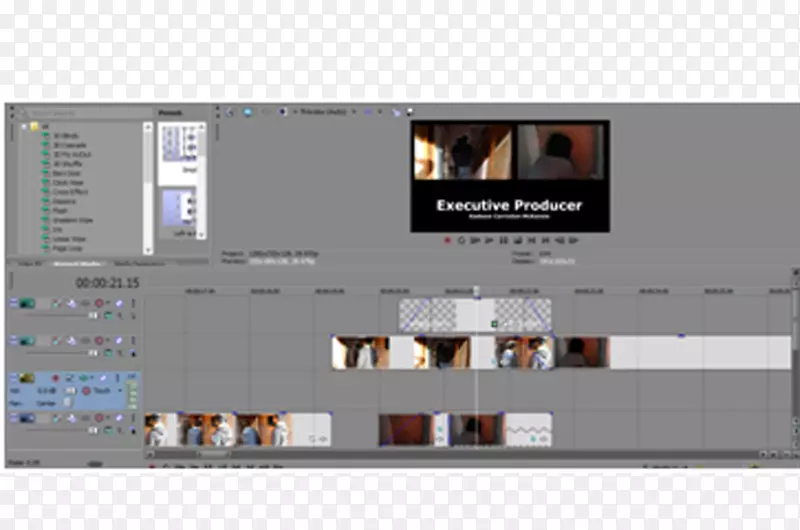Select the Clock Wipe transition
Screen dimensions: 800x530
coord(68,183)
